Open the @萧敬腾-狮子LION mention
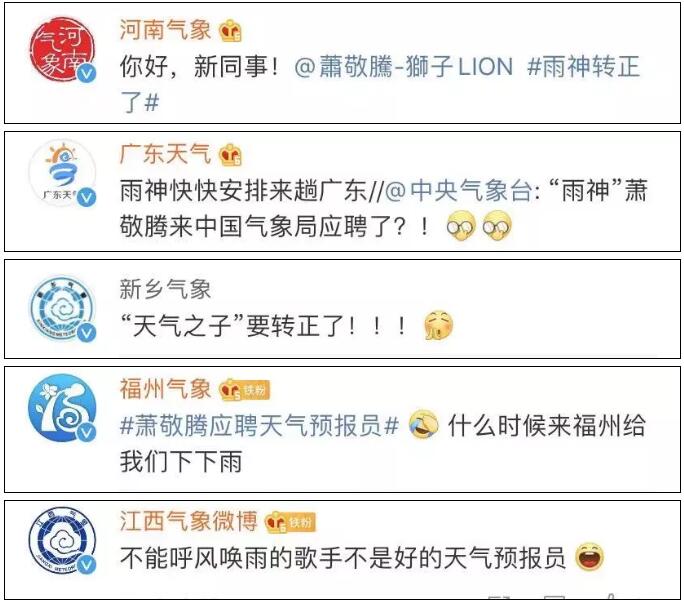 point(404,67)
